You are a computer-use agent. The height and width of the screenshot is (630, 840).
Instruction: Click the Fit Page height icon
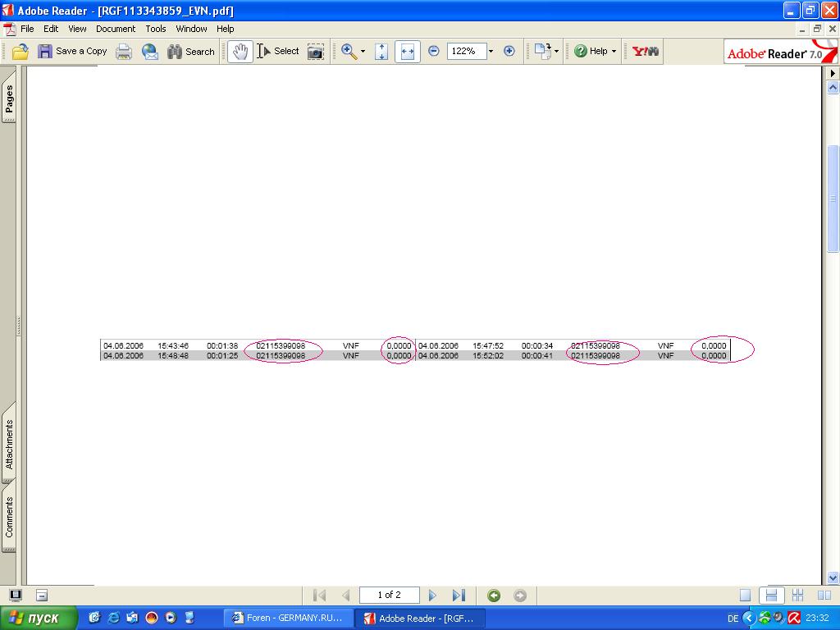(381, 52)
